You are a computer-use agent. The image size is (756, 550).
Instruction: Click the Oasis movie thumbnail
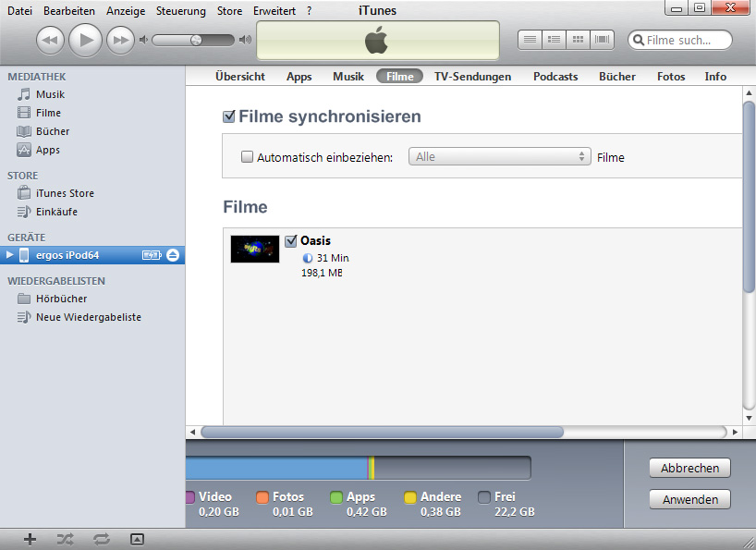[254, 249]
